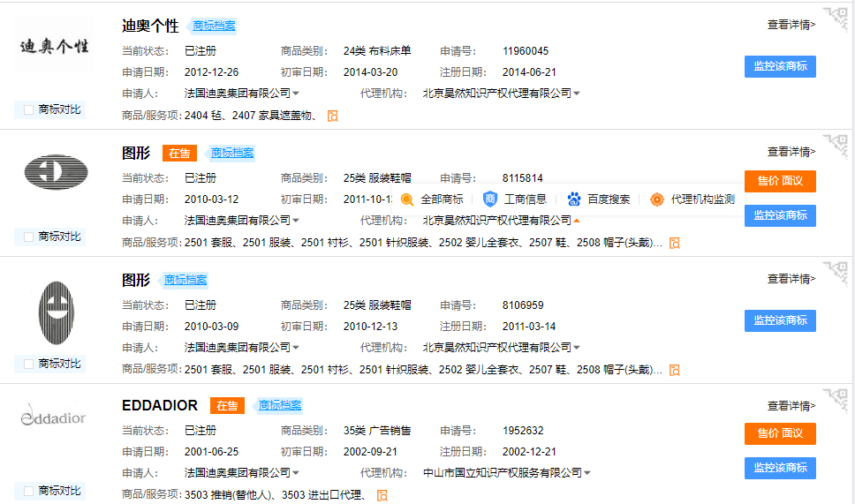This screenshot has height=504, width=855.
Task: Click 监控该商标 button for application 8106959
Action: point(780,321)
